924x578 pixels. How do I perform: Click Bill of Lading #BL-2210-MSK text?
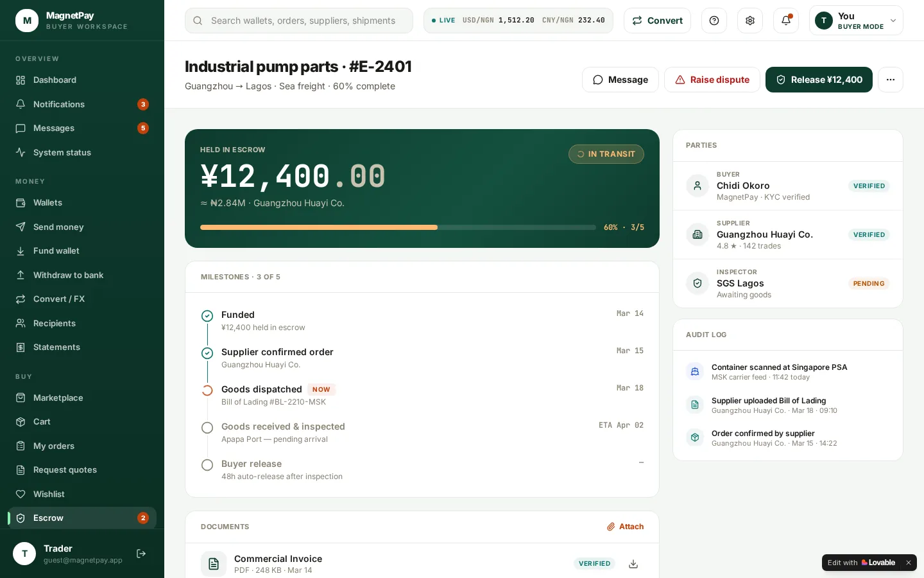[273, 402]
